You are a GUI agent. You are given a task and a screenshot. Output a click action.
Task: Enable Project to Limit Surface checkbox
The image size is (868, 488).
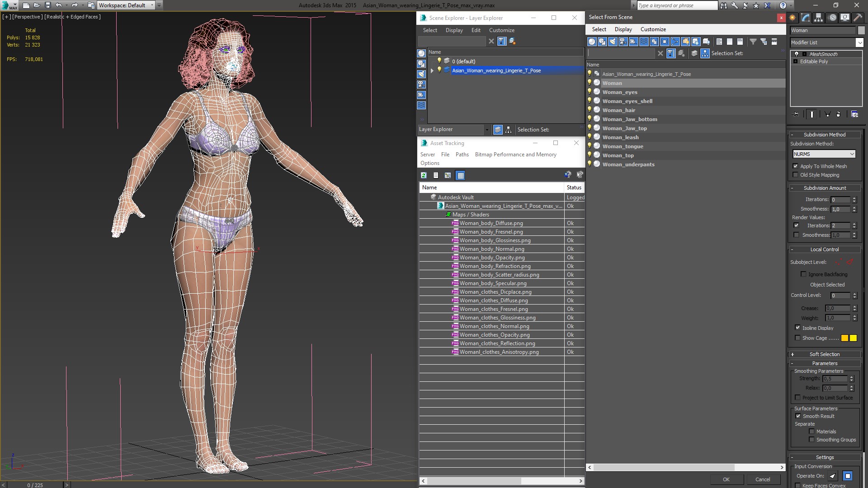tap(798, 398)
